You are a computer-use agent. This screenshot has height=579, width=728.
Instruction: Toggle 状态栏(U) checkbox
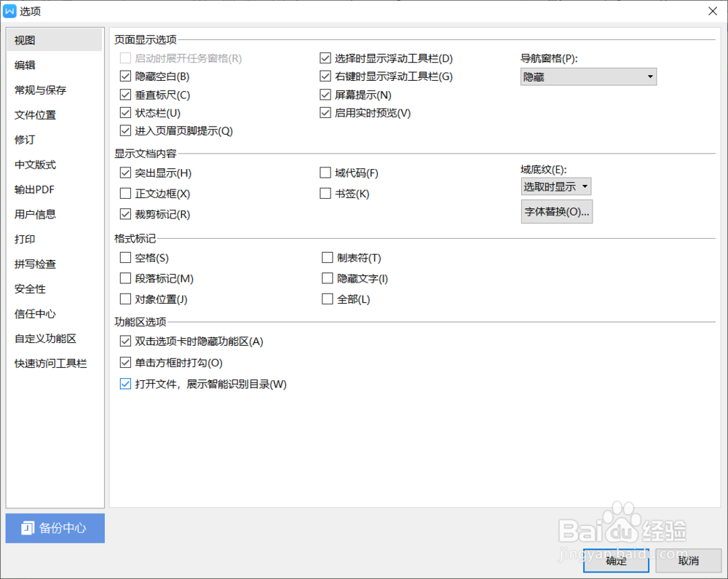pyautogui.click(x=125, y=113)
